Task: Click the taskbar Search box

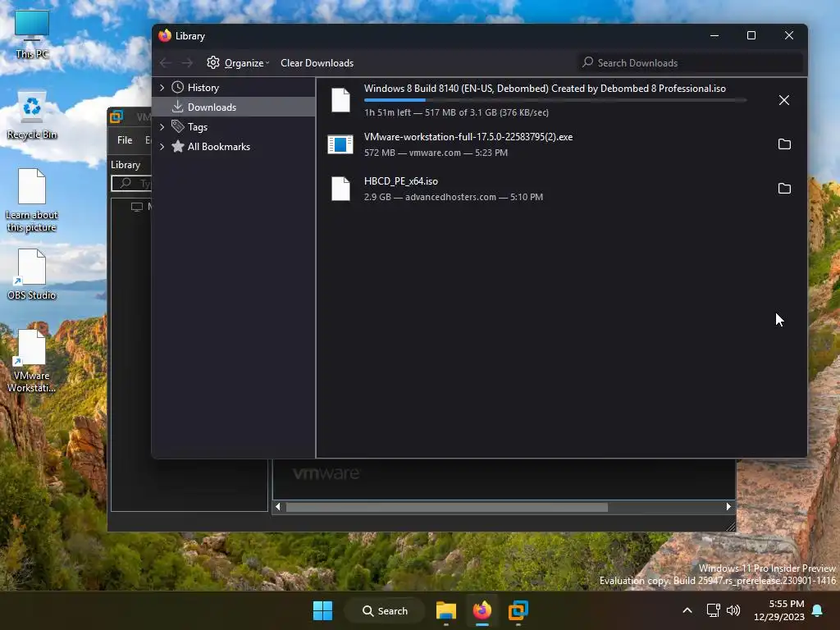Action: pyautogui.click(x=385, y=610)
